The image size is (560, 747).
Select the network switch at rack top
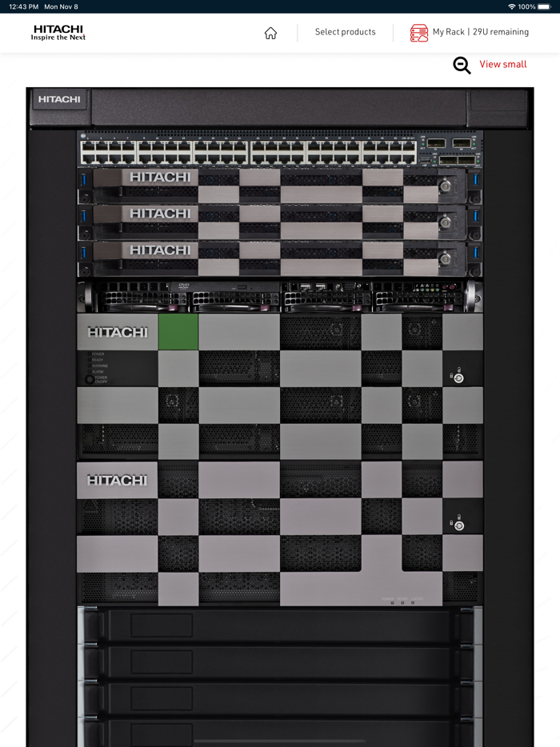coord(280,149)
